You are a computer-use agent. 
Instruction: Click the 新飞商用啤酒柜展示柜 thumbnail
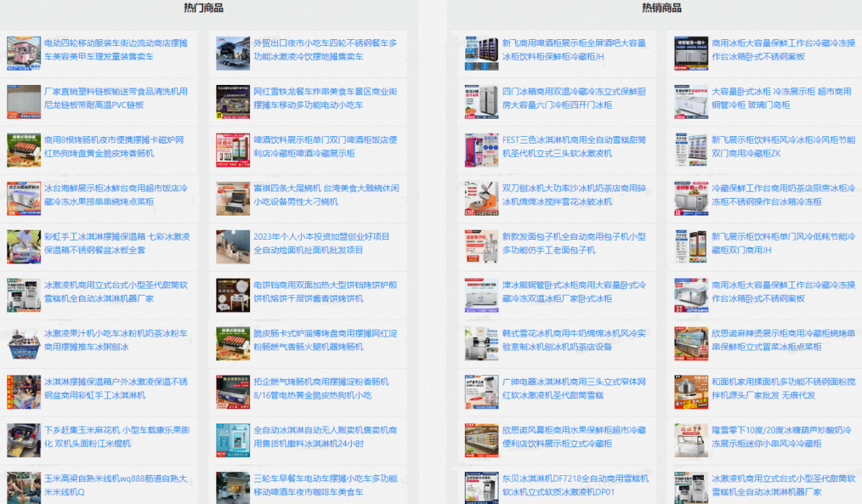pyautogui.click(x=482, y=54)
